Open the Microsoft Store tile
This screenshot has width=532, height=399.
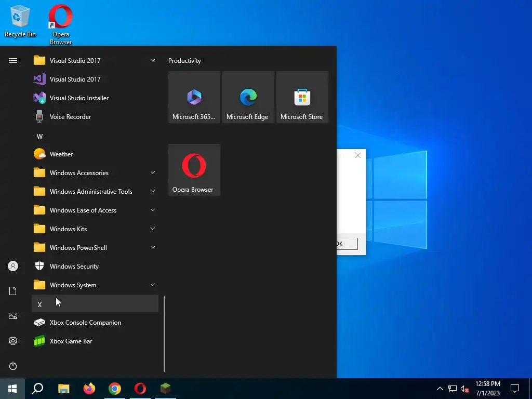click(x=302, y=97)
